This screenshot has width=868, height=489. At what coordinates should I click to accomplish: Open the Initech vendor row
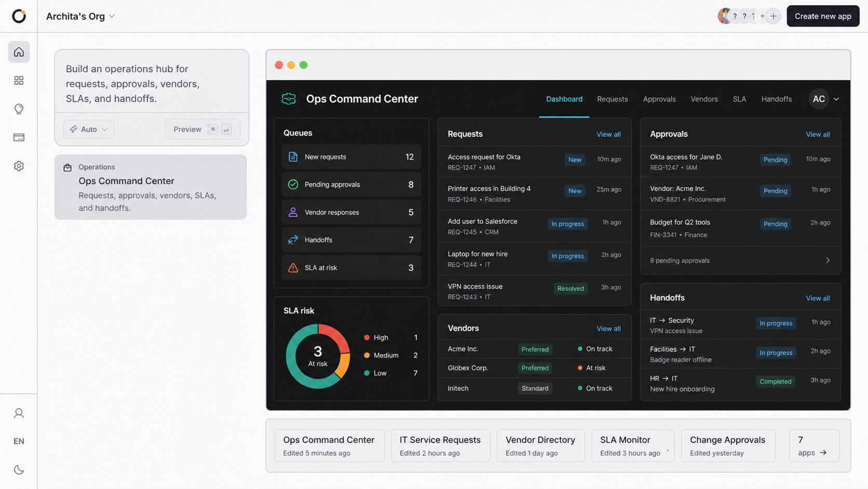pos(535,388)
